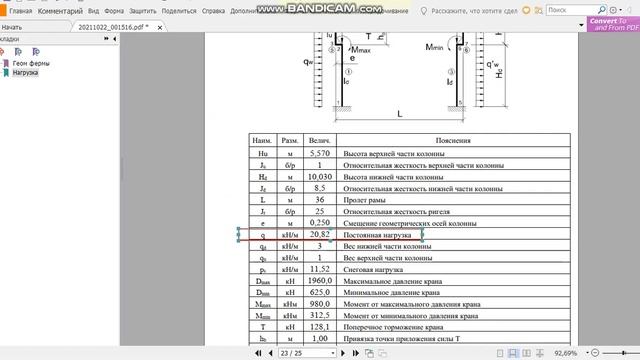Click the second bookmark tool icon
640x360 pixels.
(x=18, y=52)
